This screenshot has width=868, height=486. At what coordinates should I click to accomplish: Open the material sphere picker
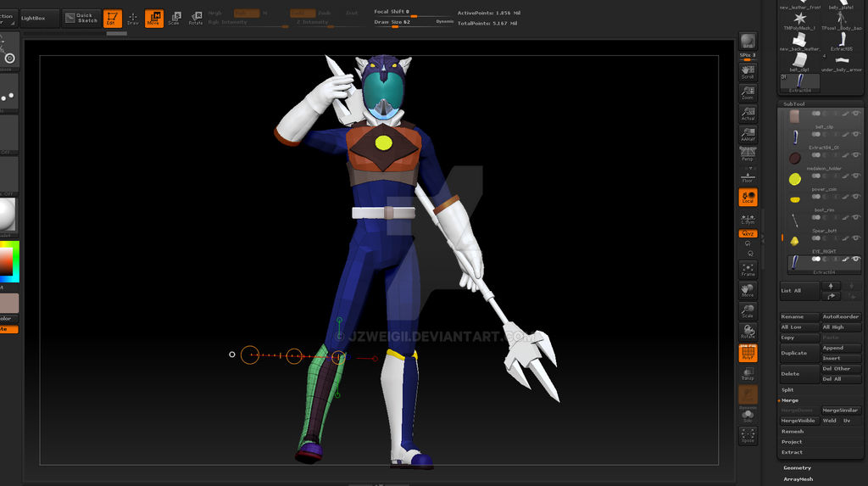coord(8,215)
